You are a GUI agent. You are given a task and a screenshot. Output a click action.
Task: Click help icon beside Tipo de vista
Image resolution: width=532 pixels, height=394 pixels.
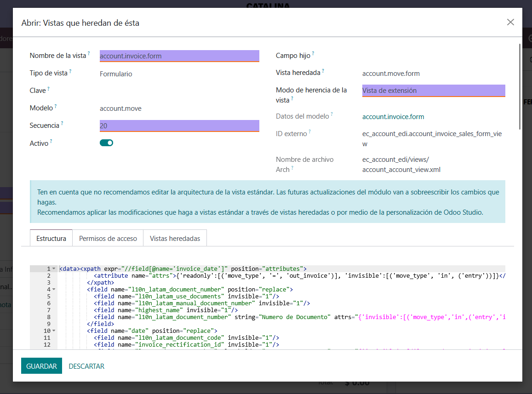(x=70, y=72)
